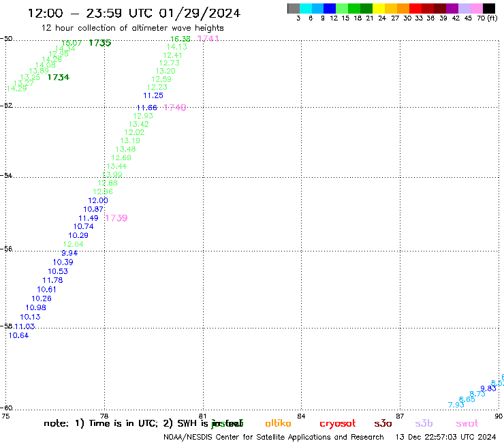This screenshot has width=504, height=443.
Task: Click the date title '12:00 – 23:59 UTC 01/29/2024'
Action: pyautogui.click(x=134, y=13)
